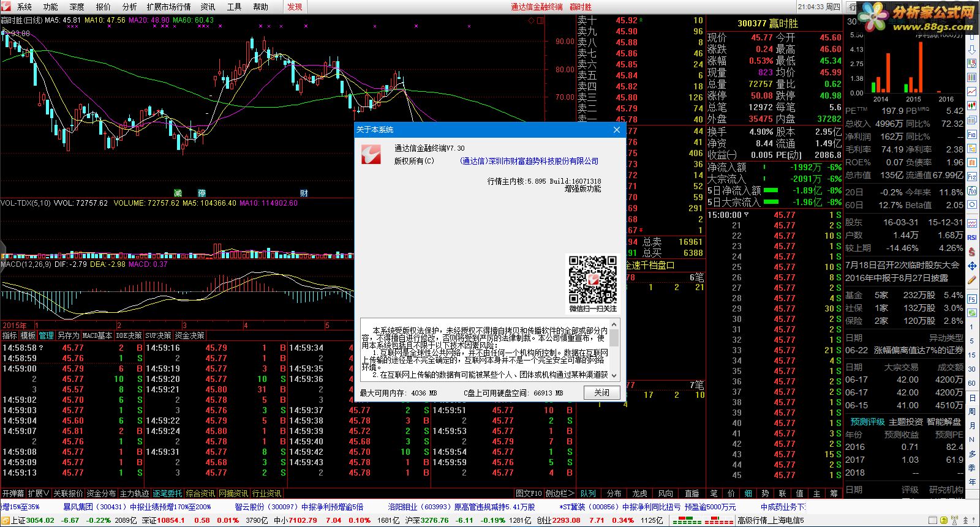The height and width of the screenshot is (527, 980).
Task: Open the 逐笔委托 bottom tab
Action: (167, 493)
